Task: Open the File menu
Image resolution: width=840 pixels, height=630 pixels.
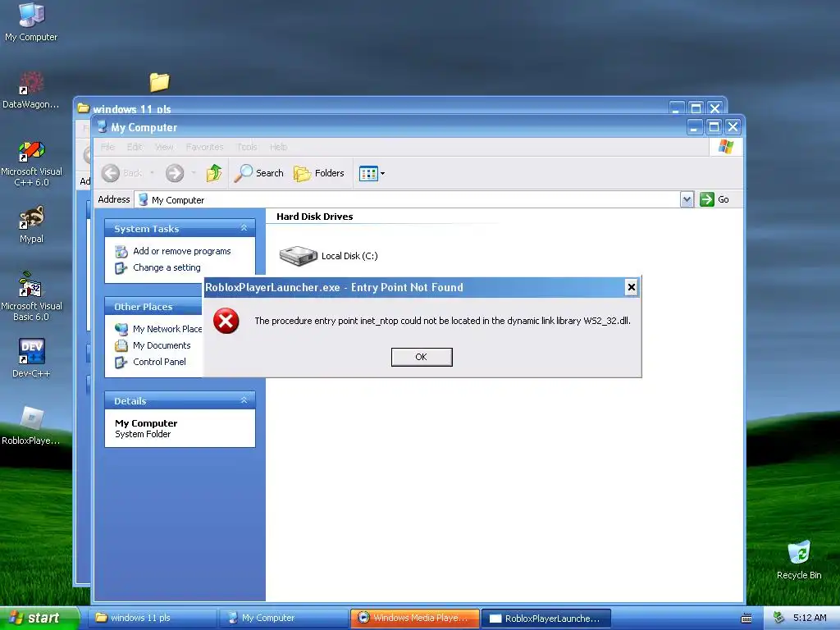Action: click(x=107, y=147)
